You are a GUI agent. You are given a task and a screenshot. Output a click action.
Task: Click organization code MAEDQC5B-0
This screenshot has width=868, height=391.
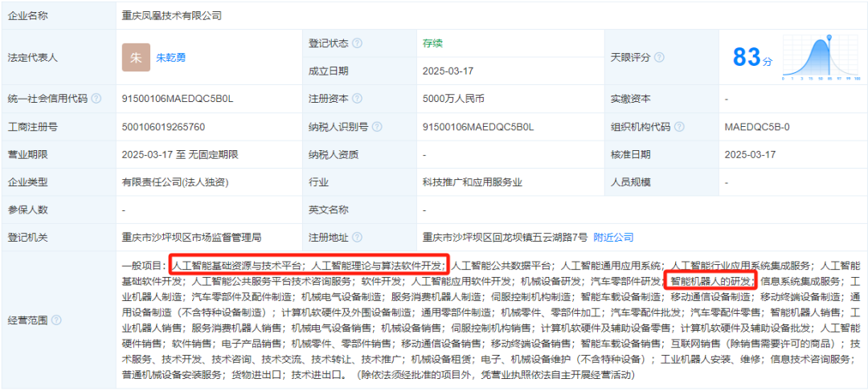click(757, 127)
